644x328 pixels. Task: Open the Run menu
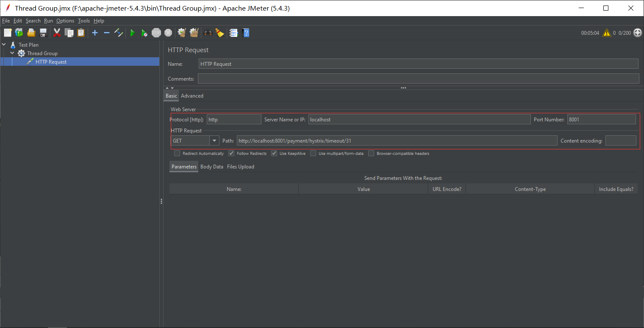(x=48, y=21)
